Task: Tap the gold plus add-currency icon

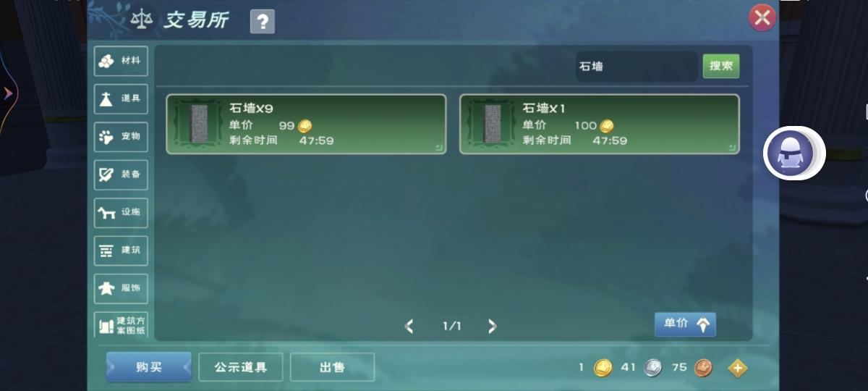Action: tap(737, 368)
